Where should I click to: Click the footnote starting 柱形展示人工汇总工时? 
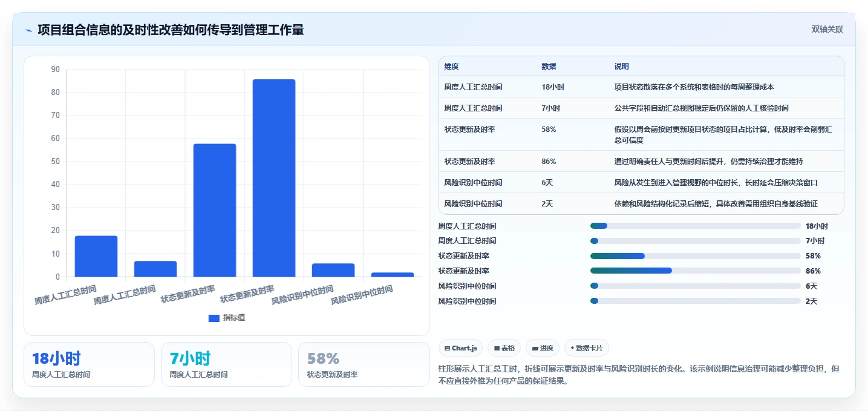click(638, 375)
